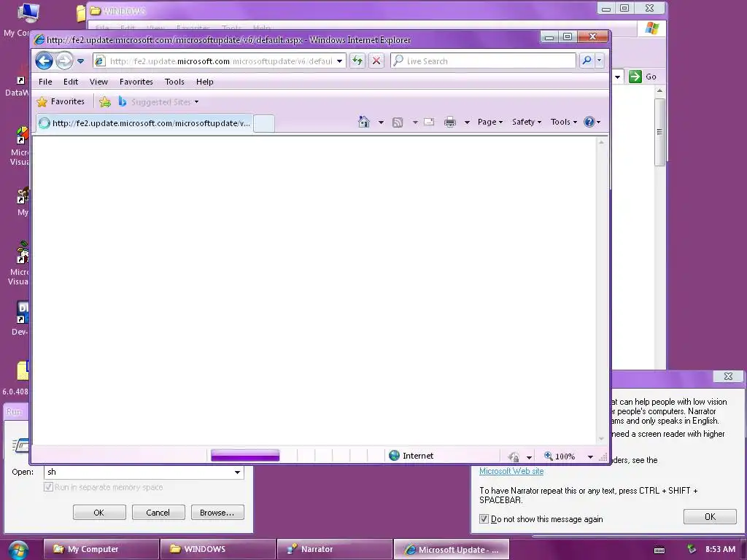Close the Narrator message dialog
Image resolution: width=747 pixels, height=560 pixels.
pos(728,376)
